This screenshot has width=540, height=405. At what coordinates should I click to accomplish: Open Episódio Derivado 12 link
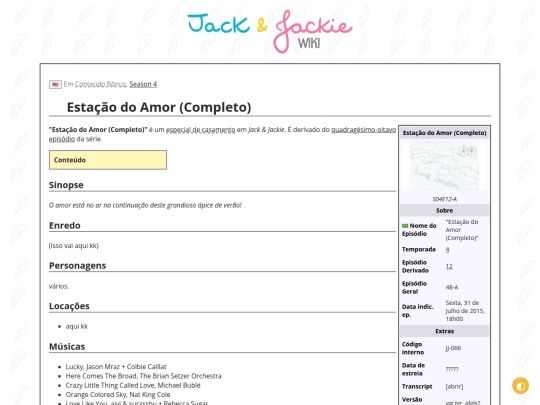(449, 267)
